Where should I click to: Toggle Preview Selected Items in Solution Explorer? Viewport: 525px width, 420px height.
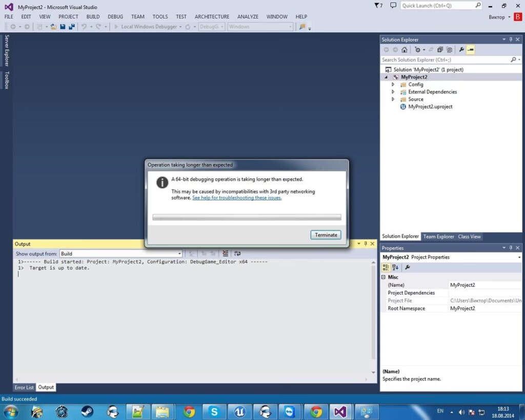pos(471,50)
